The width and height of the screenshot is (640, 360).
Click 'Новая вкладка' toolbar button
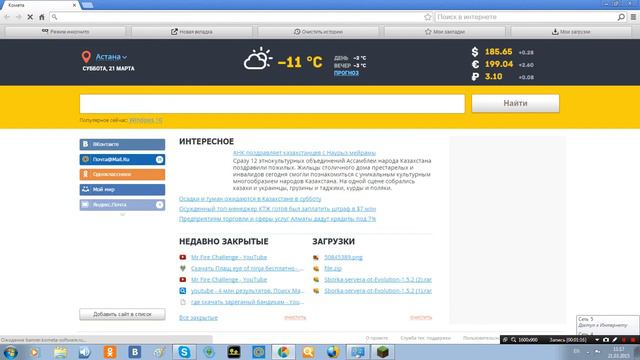[192, 31]
